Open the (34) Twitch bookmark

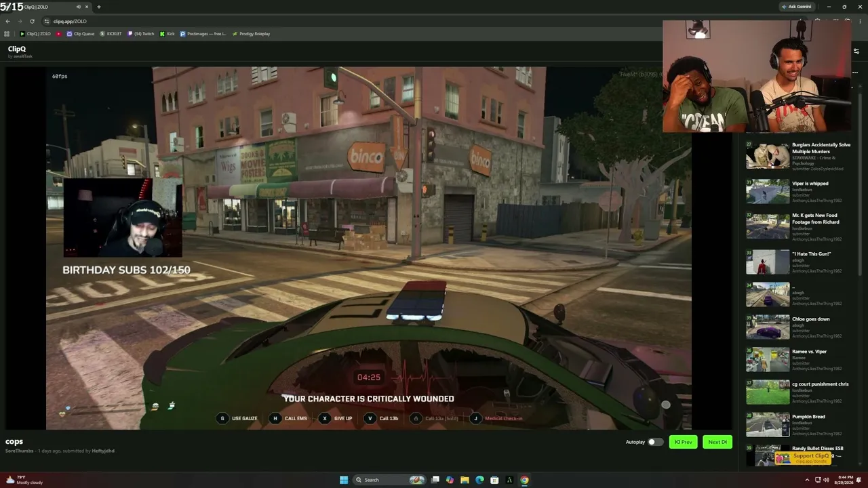coord(140,34)
